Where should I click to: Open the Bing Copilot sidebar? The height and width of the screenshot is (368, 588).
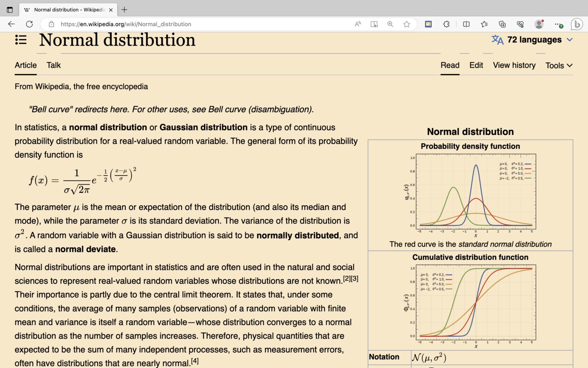(577, 24)
